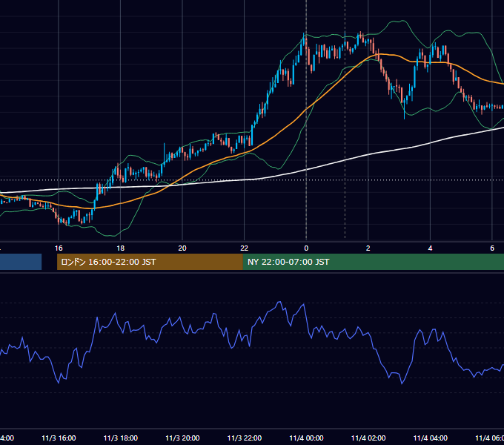Click the '11/3 16:00' indicator axis label

click(x=59, y=438)
